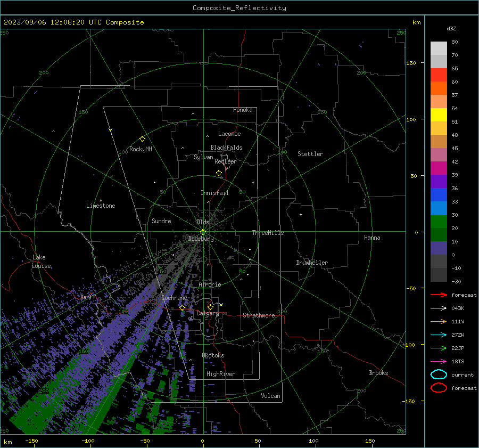Click the Blackfalds label
The height and width of the screenshot is (448, 479).
tap(226, 148)
